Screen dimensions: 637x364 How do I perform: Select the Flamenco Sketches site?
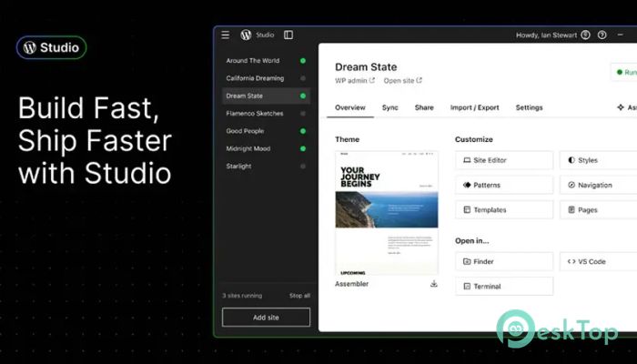tap(266, 114)
